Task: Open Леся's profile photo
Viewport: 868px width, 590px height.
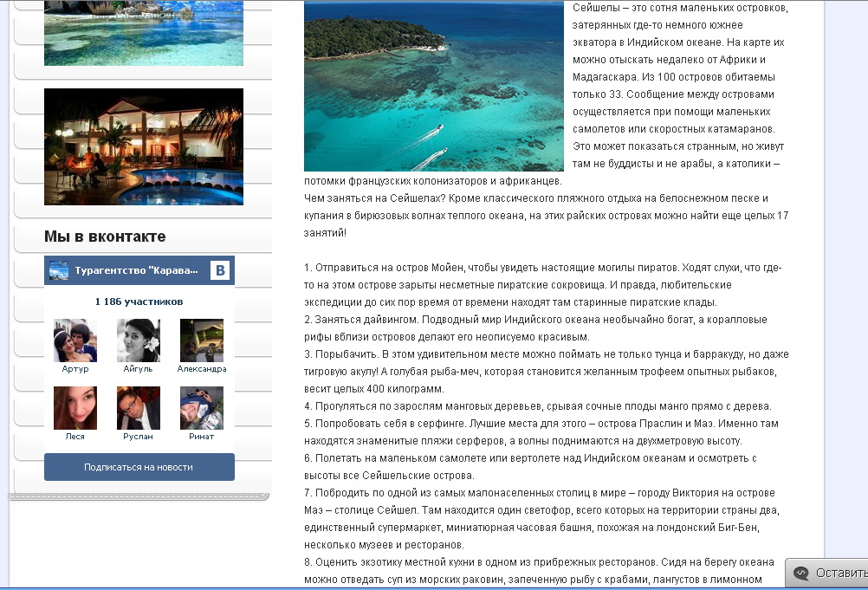Action: pyautogui.click(x=75, y=408)
